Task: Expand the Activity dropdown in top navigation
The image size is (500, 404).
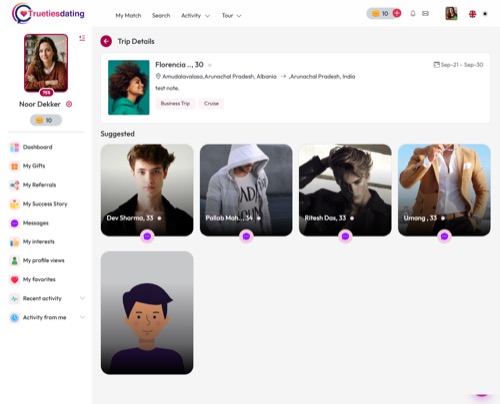Action: (195, 16)
